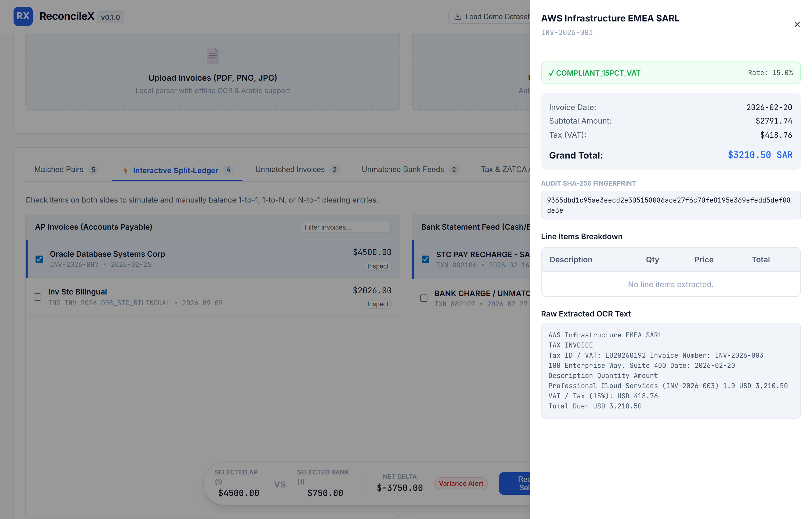Viewport: 812px width, 519px height.
Task: Click the Grand Total $3210.50 SAR value
Action: pos(760,155)
